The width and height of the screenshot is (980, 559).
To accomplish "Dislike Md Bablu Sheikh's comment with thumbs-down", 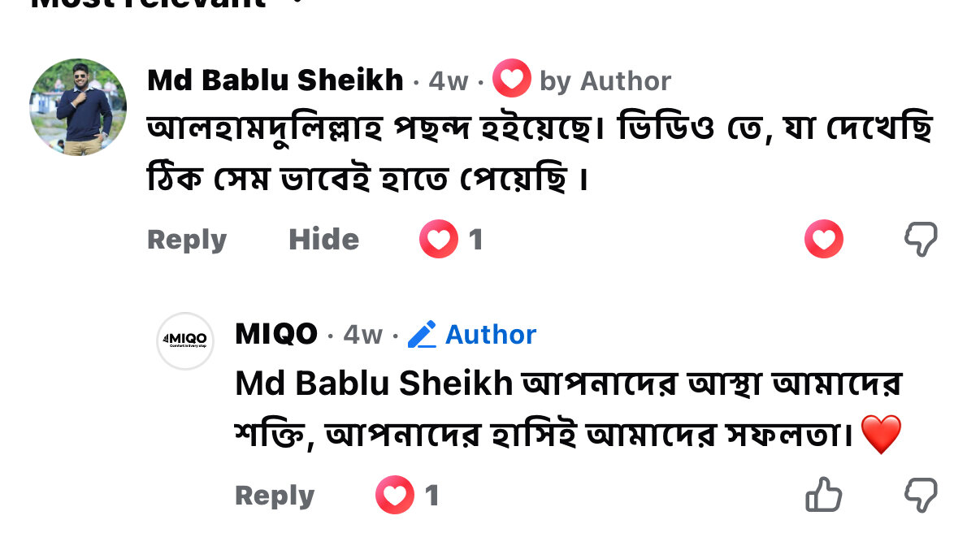I will tap(921, 240).
